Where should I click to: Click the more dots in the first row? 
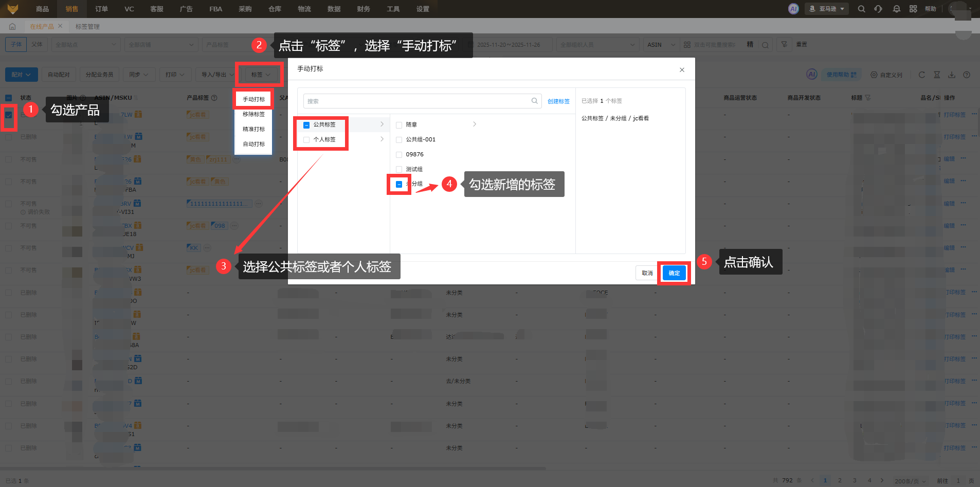(974, 114)
